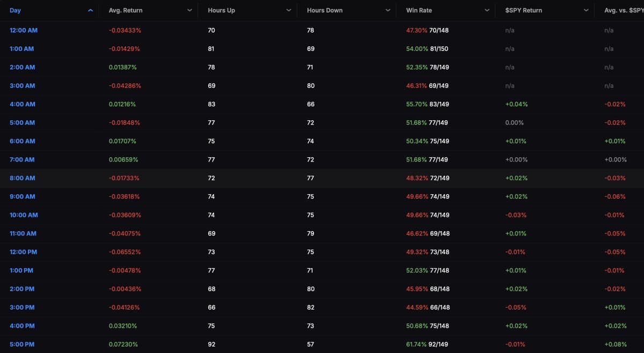Open the Avg. Return column dropdown
The width and height of the screenshot is (644, 353).
[x=189, y=10]
